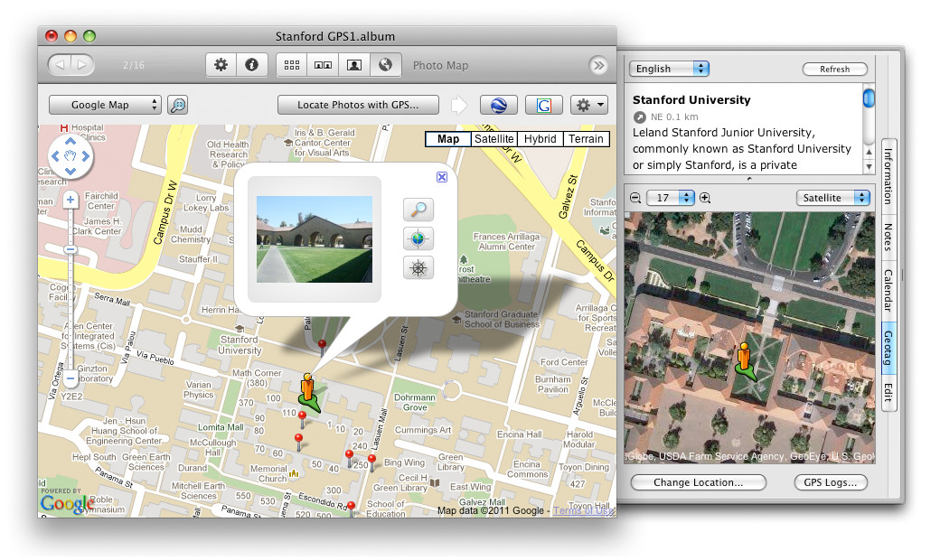Pan the map down
The width and height of the screenshot is (940, 560).
(70, 172)
